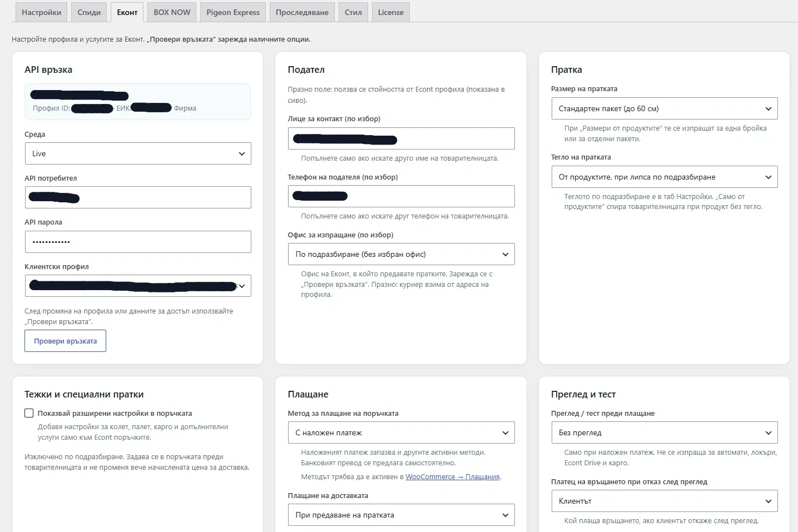
Task: Open the Размер на пратката dropdown
Action: pos(665,108)
